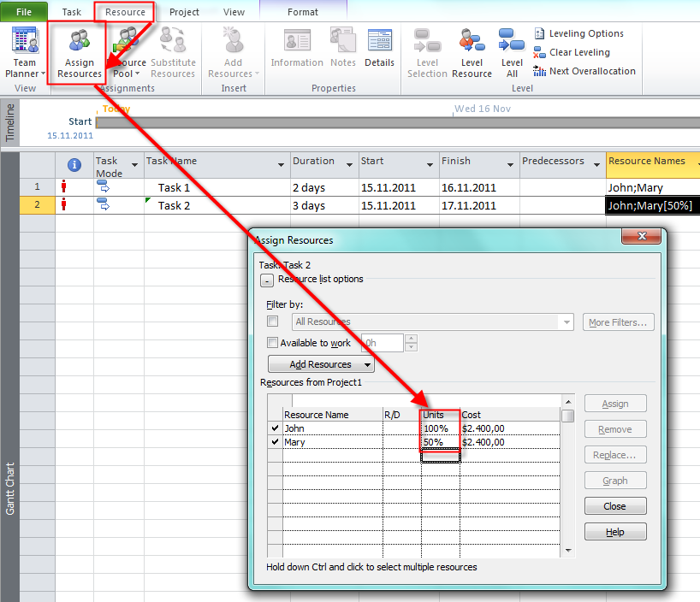Open Leveling Options

click(585, 33)
